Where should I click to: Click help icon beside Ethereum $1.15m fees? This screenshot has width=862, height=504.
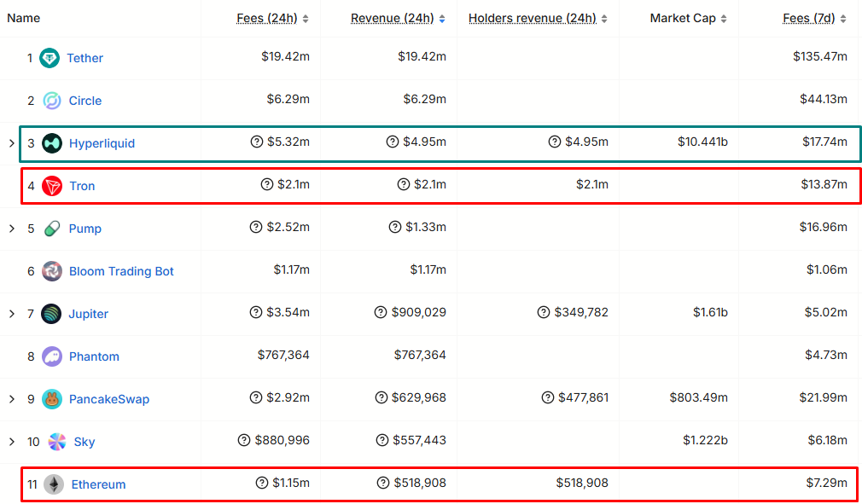point(262,484)
